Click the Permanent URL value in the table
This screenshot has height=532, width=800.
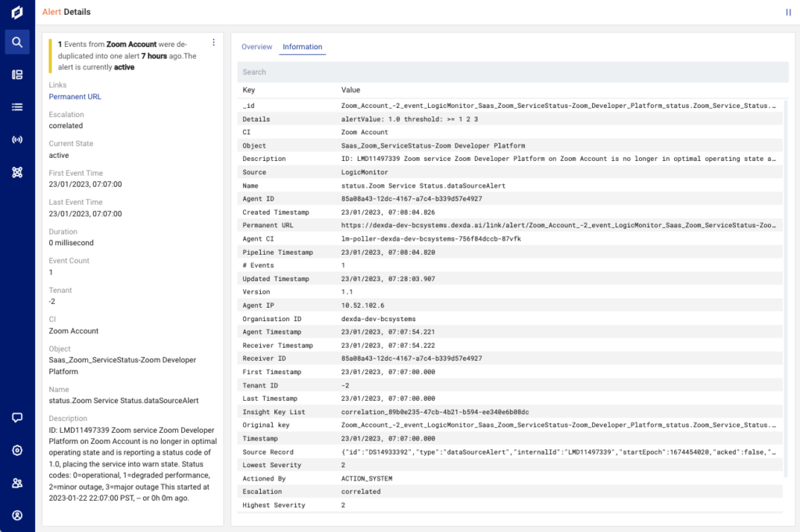[559, 226]
